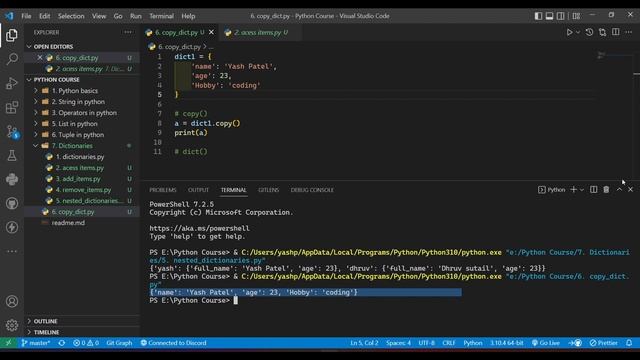Open the Search view in activity bar

click(12, 59)
